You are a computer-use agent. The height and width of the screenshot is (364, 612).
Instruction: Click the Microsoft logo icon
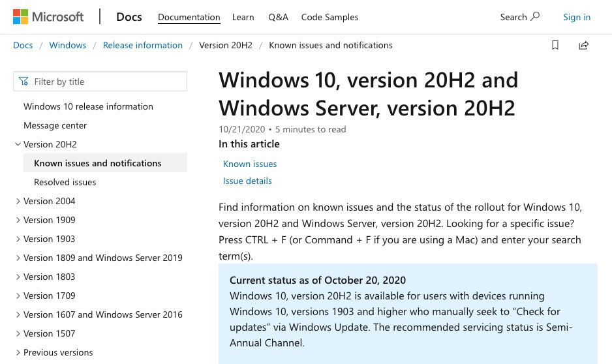21,17
